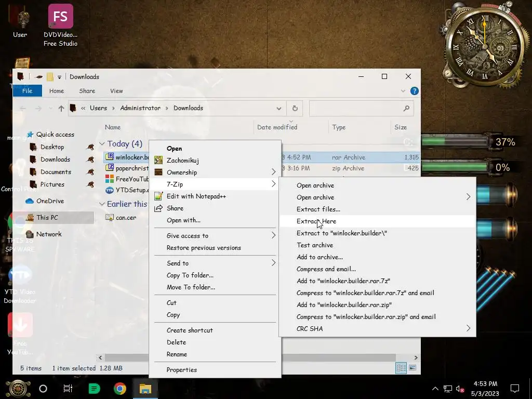Choose Delete from the context menu
The height and width of the screenshot is (399, 532).
click(x=215, y=342)
